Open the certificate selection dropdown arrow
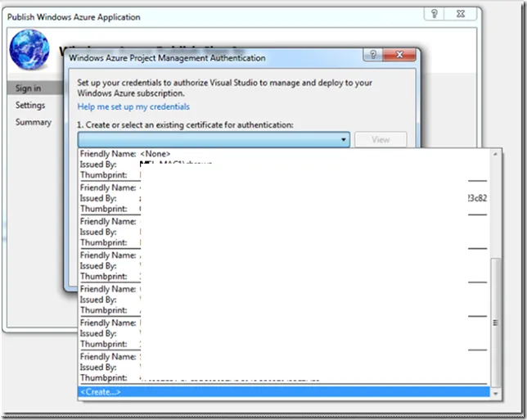 [x=343, y=139]
